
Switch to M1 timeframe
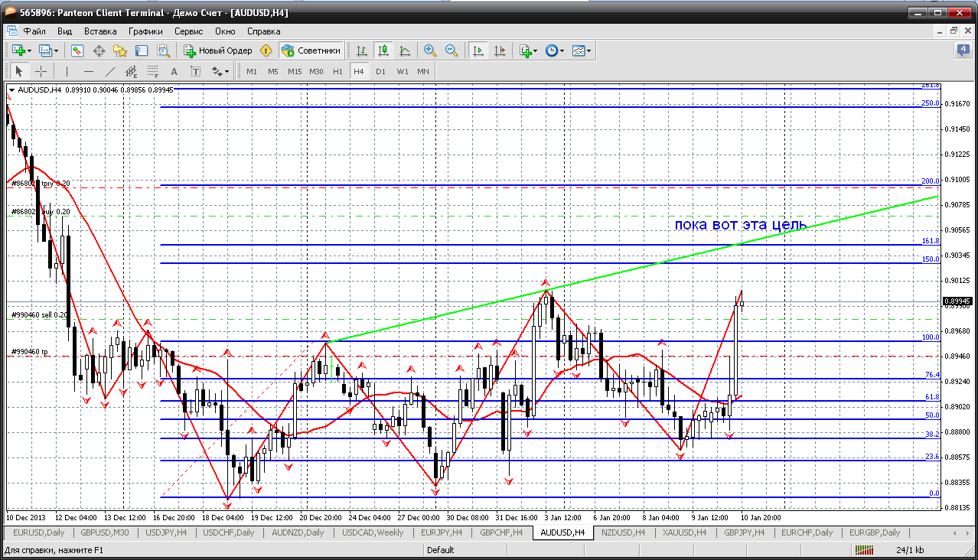pyautogui.click(x=252, y=71)
